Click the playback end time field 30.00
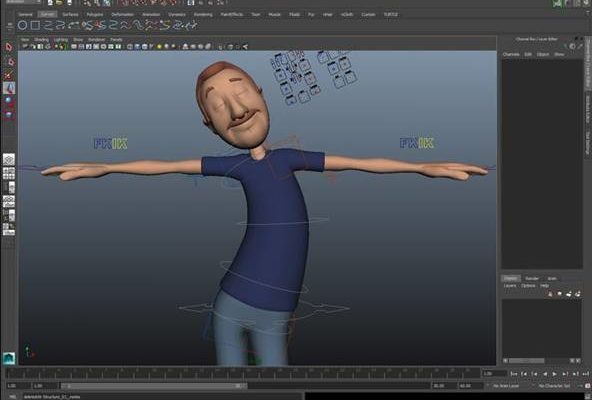 tap(444, 386)
